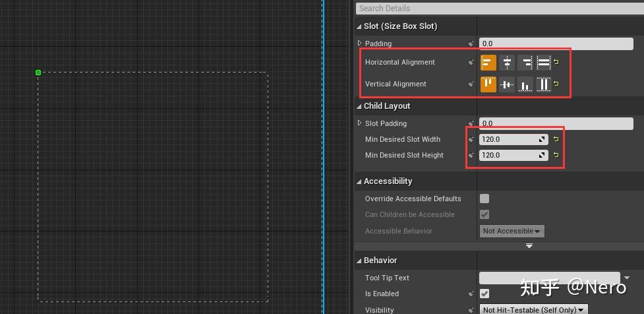Enable Override Accessible Defaults checkbox

(x=484, y=199)
